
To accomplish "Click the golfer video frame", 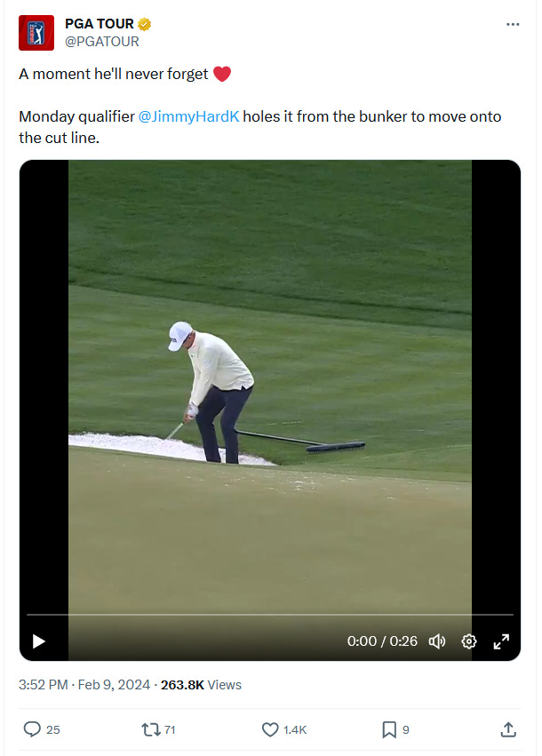I will click(x=270, y=386).
